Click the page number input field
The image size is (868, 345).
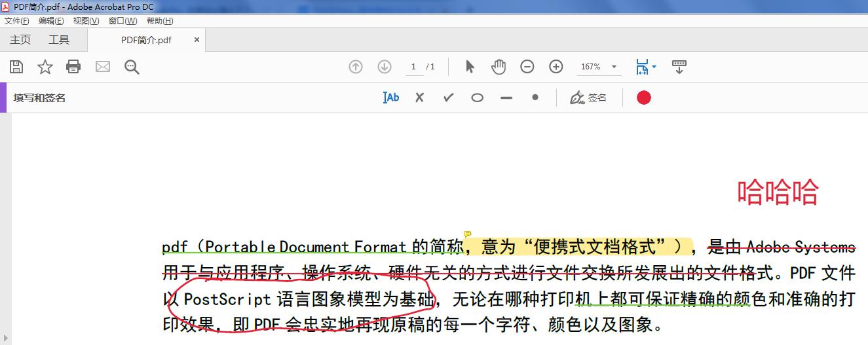pos(413,67)
